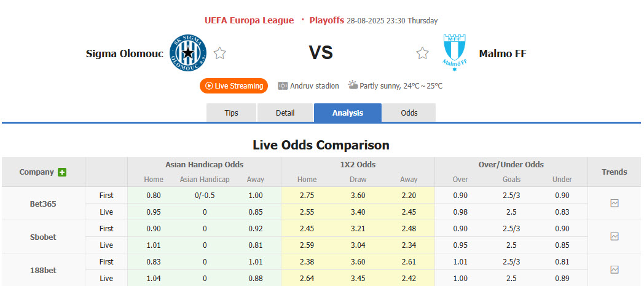Select the Analysis tab
This screenshot has height=286, width=644.
(347, 113)
